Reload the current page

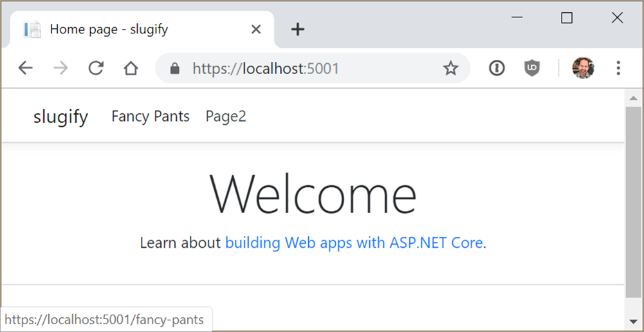pos(96,68)
